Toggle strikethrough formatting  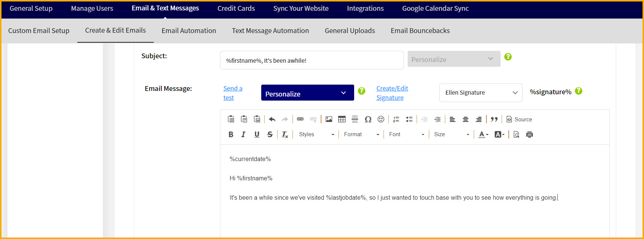tap(270, 134)
